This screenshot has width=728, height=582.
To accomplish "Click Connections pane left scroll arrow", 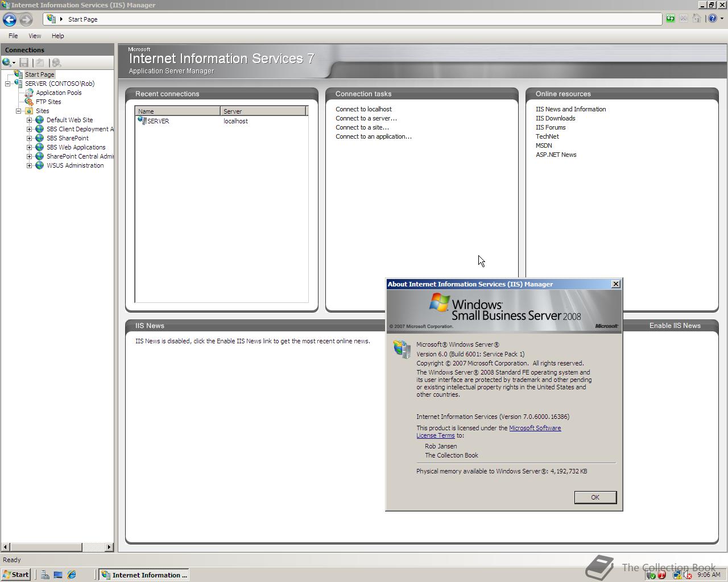I will (6, 547).
